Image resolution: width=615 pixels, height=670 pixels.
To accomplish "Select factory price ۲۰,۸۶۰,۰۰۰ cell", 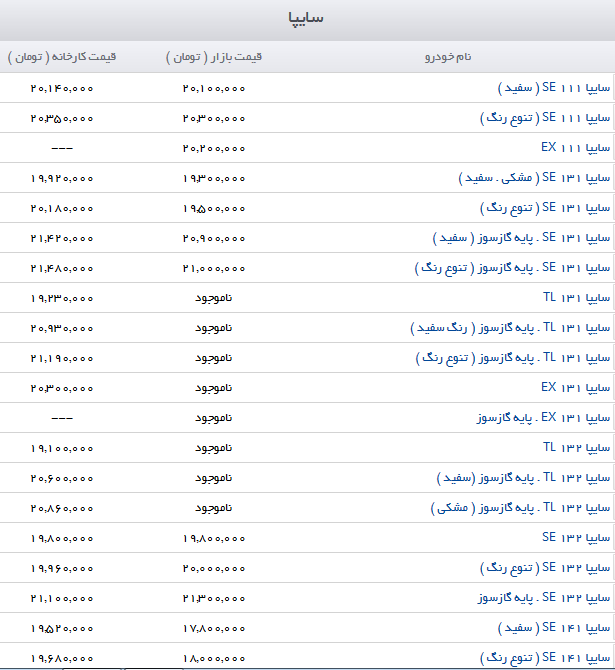I will (62, 508).
